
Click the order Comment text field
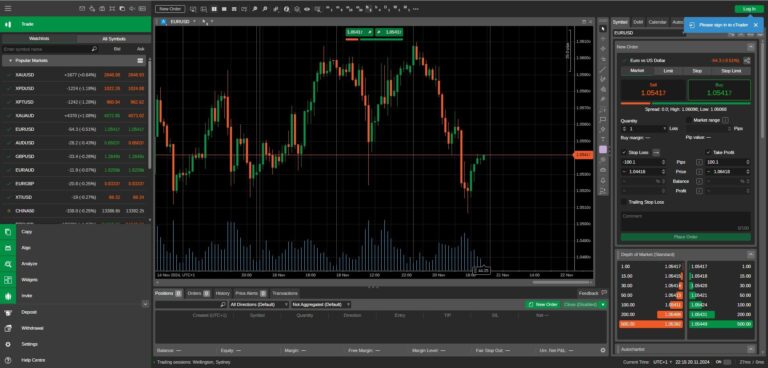coord(685,221)
